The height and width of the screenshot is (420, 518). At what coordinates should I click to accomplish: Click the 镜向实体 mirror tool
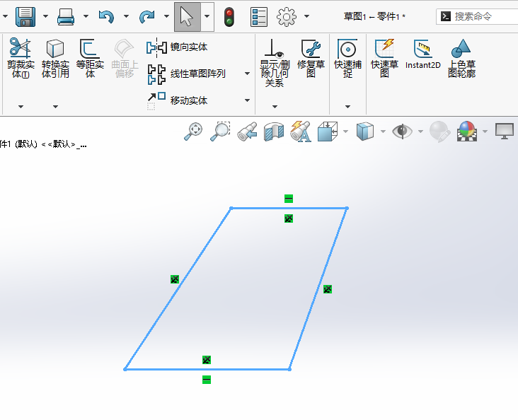tap(177, 47)
